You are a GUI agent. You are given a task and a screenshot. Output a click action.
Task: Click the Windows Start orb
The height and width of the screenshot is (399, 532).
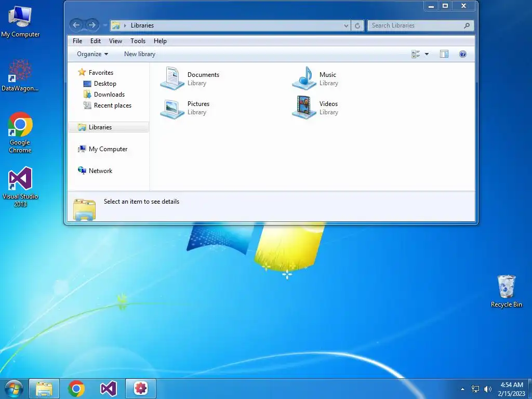coord(14,389)
